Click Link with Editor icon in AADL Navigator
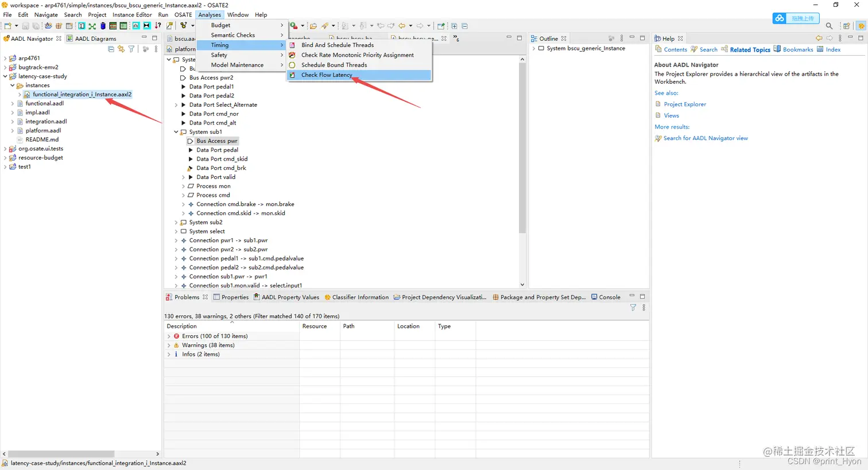The height and width of the screenshot is (470, 868). [x=121, y=49]
